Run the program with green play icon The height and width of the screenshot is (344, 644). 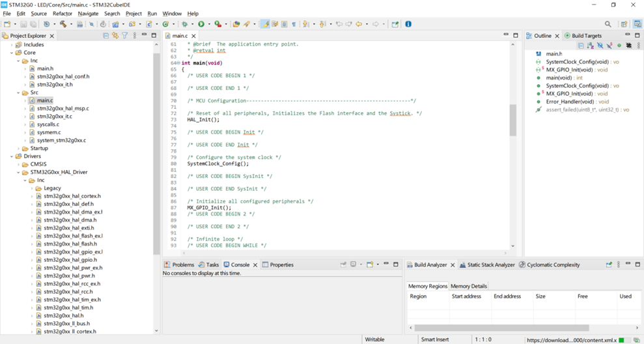[201, 24]
